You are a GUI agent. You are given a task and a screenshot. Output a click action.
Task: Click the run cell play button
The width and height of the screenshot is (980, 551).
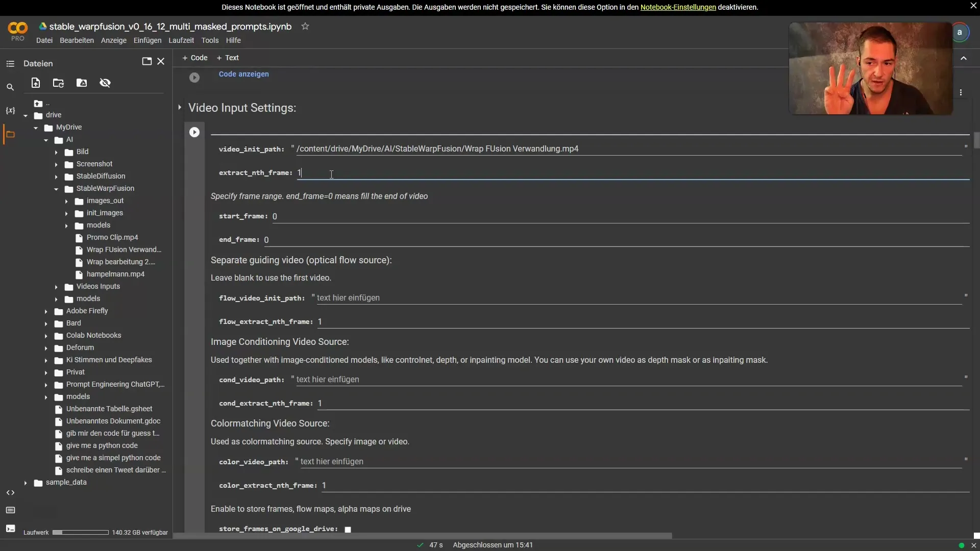[x=194, y=133]
